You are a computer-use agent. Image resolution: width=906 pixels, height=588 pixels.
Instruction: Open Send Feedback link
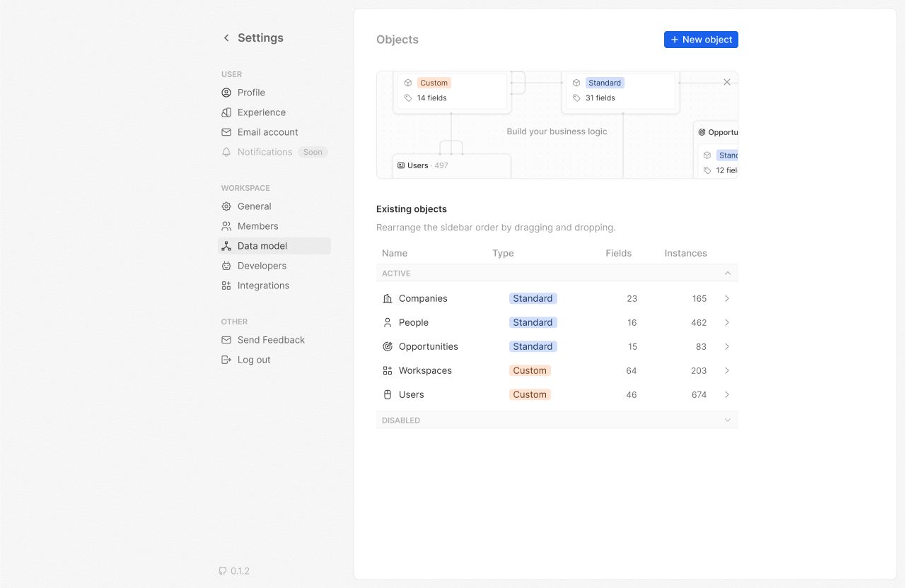point(271,340)
